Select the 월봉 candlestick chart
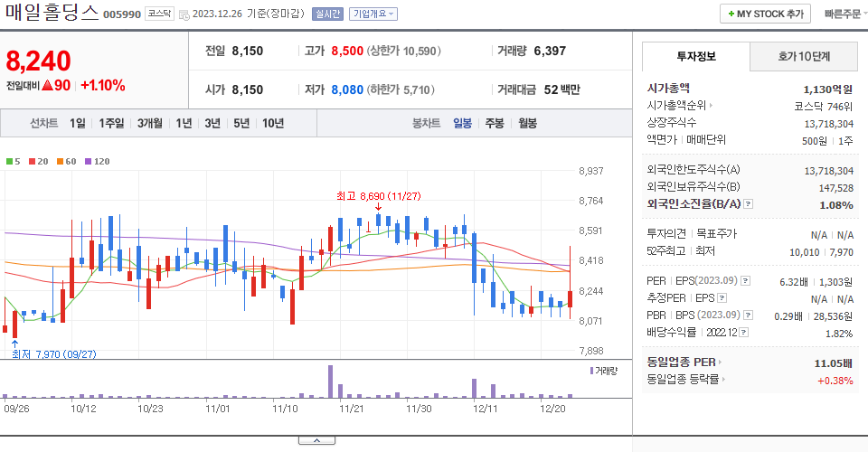The image size is (868, 452). (x=527, y=123)
